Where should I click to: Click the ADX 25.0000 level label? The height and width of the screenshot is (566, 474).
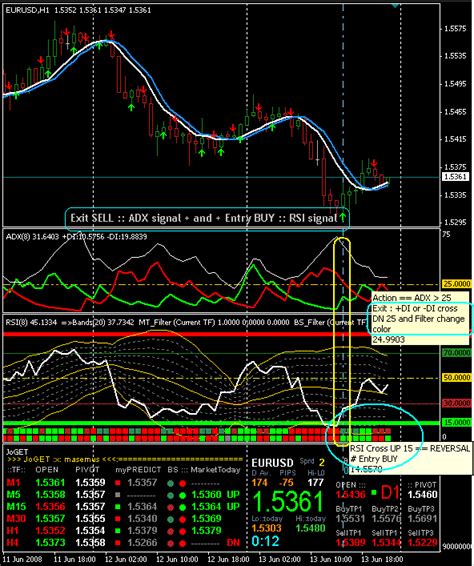457,284
